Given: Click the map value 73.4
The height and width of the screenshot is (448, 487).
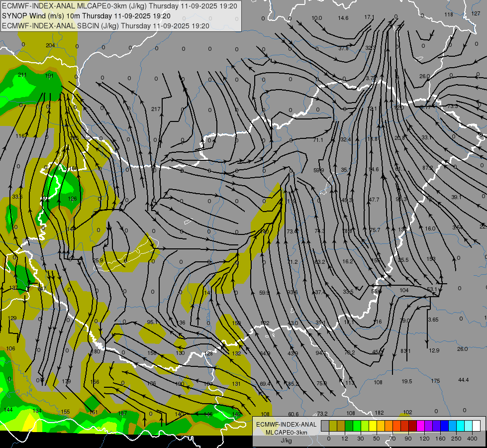Looking at the screenshot, I should [292, 231].
